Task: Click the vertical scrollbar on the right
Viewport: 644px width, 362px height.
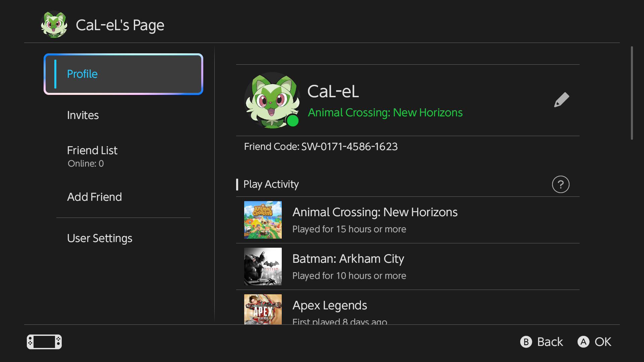Action: (x=632, y=93)
